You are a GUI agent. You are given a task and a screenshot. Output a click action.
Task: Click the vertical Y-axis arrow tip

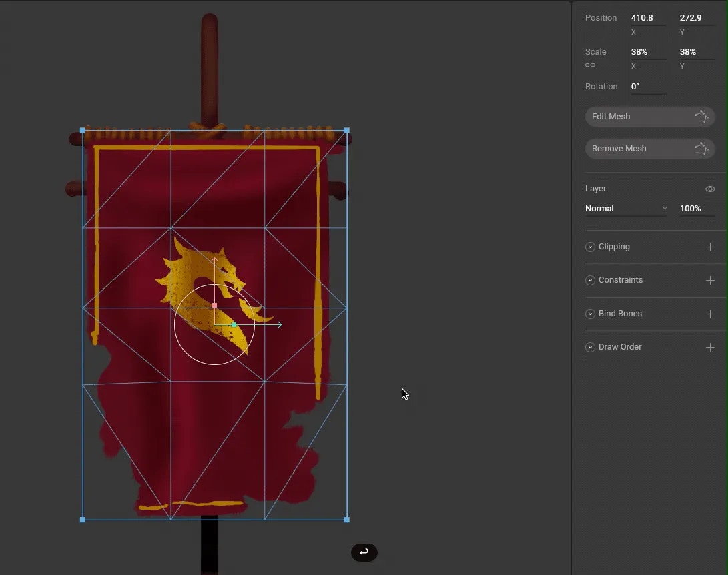click(214, 260)
